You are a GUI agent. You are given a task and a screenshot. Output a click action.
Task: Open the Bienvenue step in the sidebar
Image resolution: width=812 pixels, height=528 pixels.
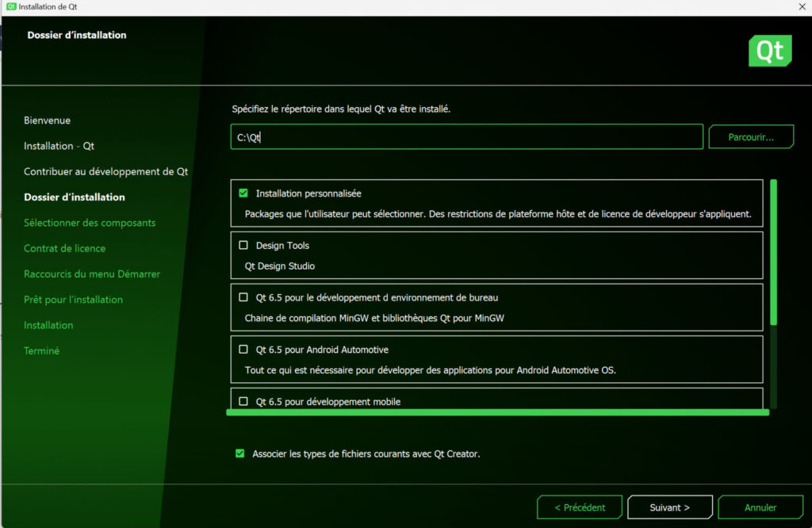click(47, 120)
